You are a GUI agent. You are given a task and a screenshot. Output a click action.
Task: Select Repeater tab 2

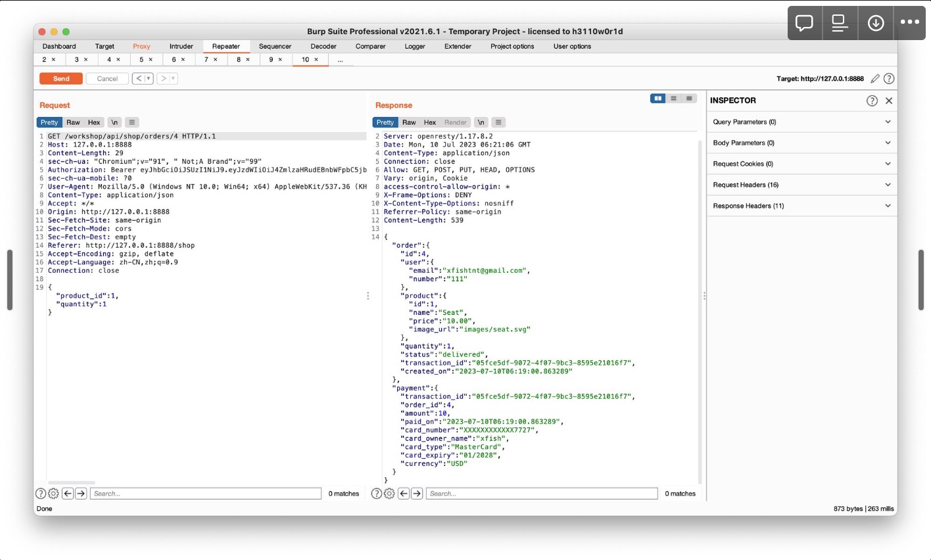click(45, 60)
